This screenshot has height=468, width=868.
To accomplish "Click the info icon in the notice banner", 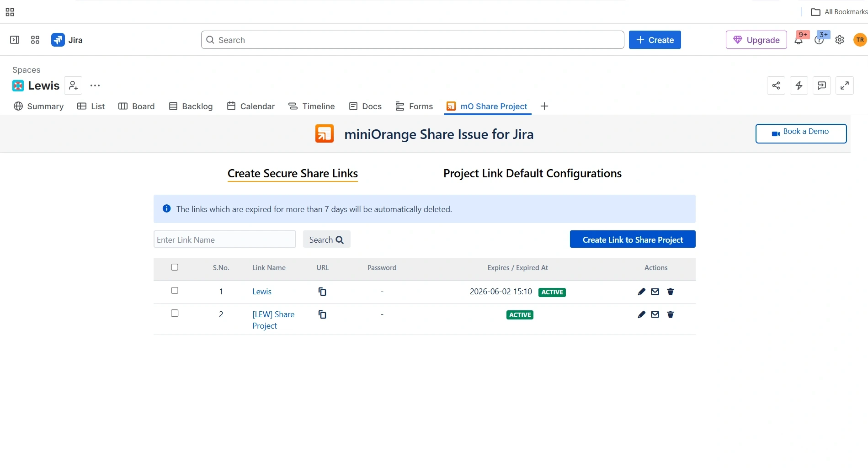I will (167, 208).
